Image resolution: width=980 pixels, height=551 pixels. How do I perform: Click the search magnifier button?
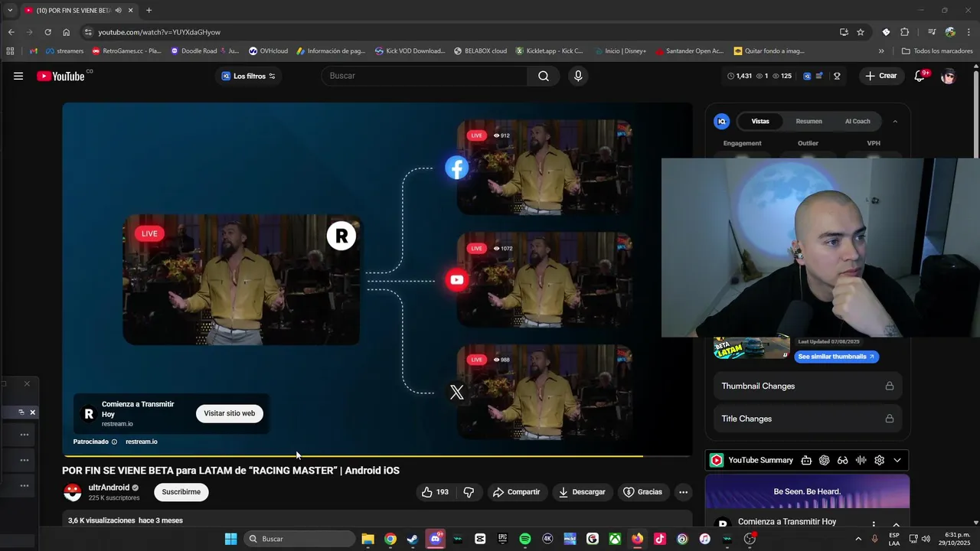pos(544,76)
